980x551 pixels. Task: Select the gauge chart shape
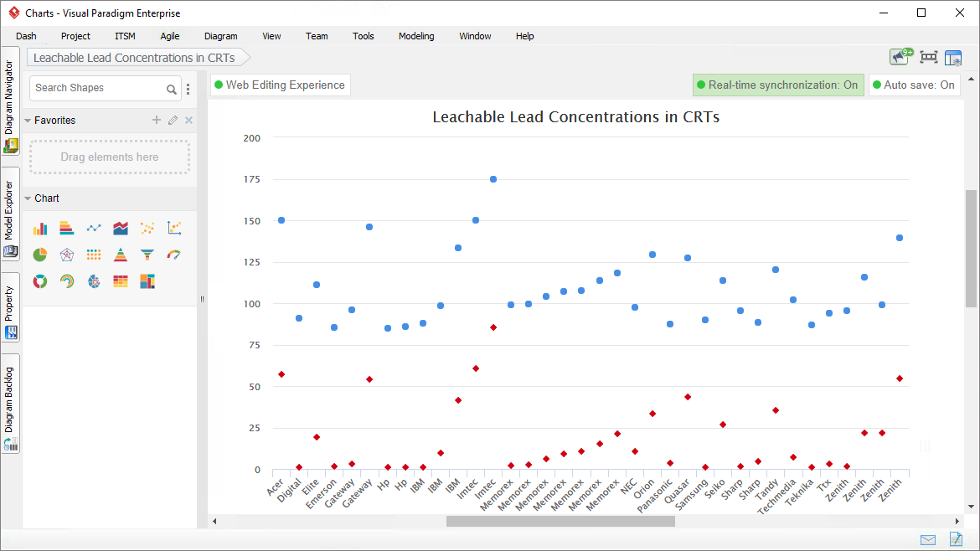[174, 255]
